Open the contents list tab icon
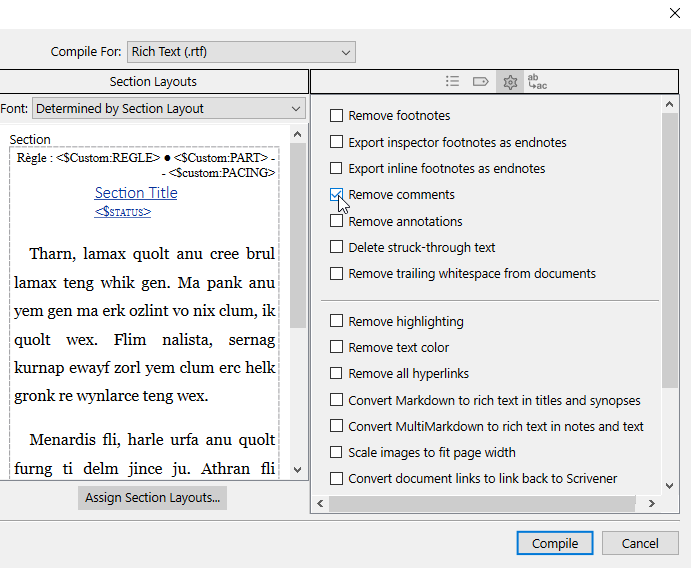 click(453, 82)
